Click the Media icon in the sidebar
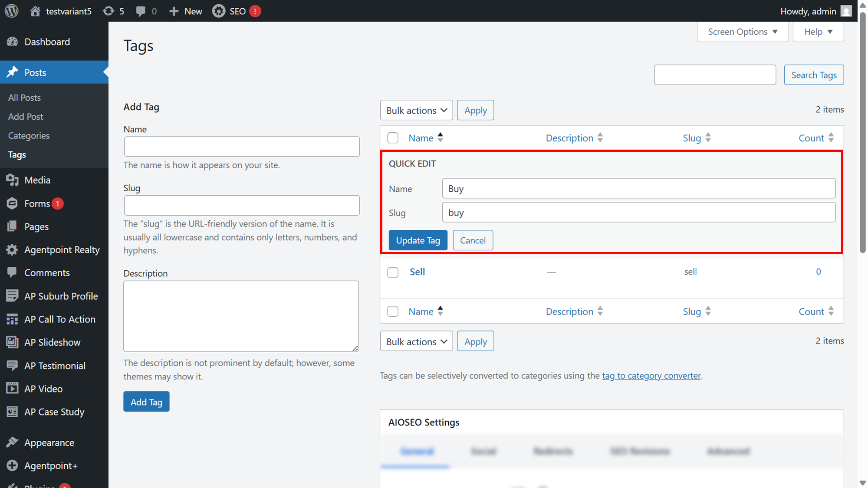 12,180
